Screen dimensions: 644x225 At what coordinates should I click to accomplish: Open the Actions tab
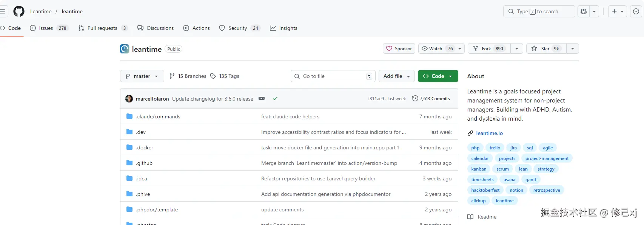coord(196,28)
